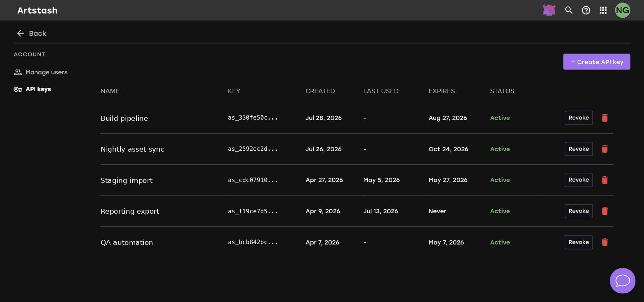Revoke the Staging import key
Viewport: 644px width, 302px height.
[x=579, y=180]
